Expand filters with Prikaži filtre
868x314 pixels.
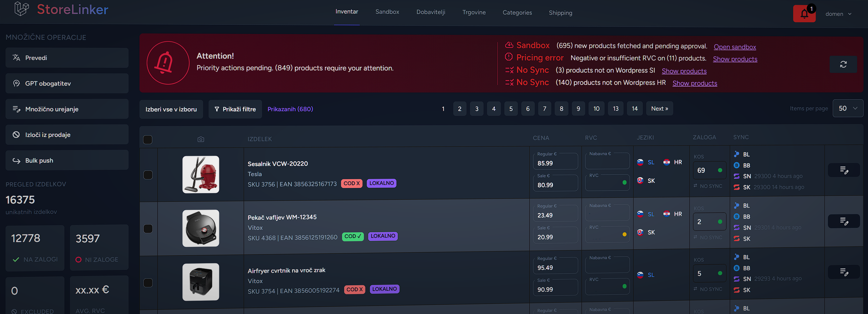[235, 109]
